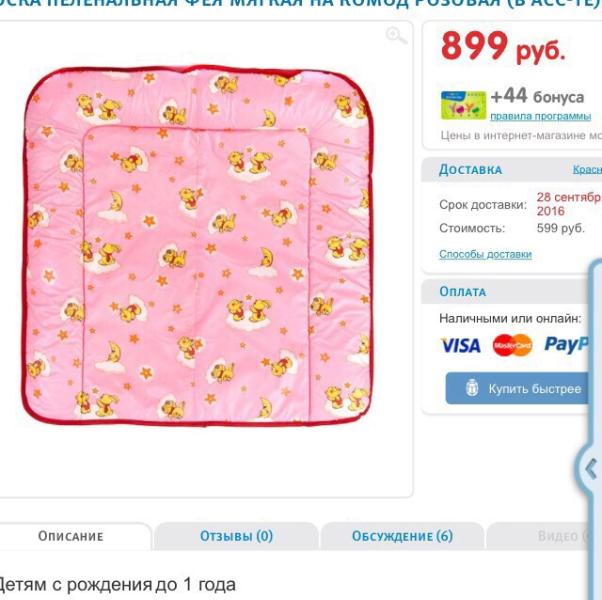Click the magnifier zoom icon on product image
Image resolution: width=602 pixels, height=600 pixels.
(396, 36)
